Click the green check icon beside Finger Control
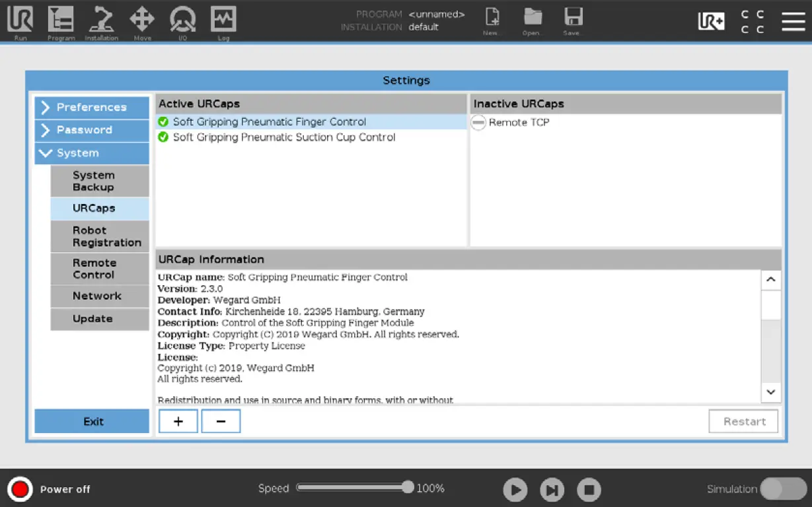Viewport: 812px width, 507px height. (x=163, y=121)
